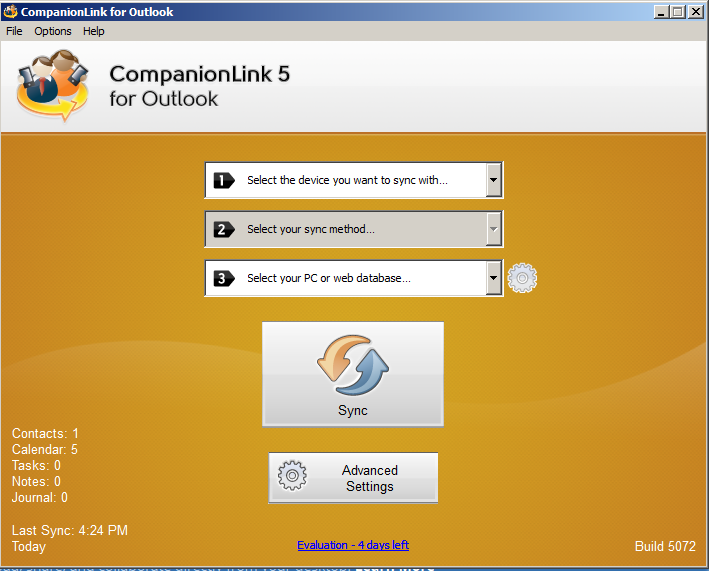Click the 'Contacts: 1' count
The image size is (709, 576).
coord(45,434)
